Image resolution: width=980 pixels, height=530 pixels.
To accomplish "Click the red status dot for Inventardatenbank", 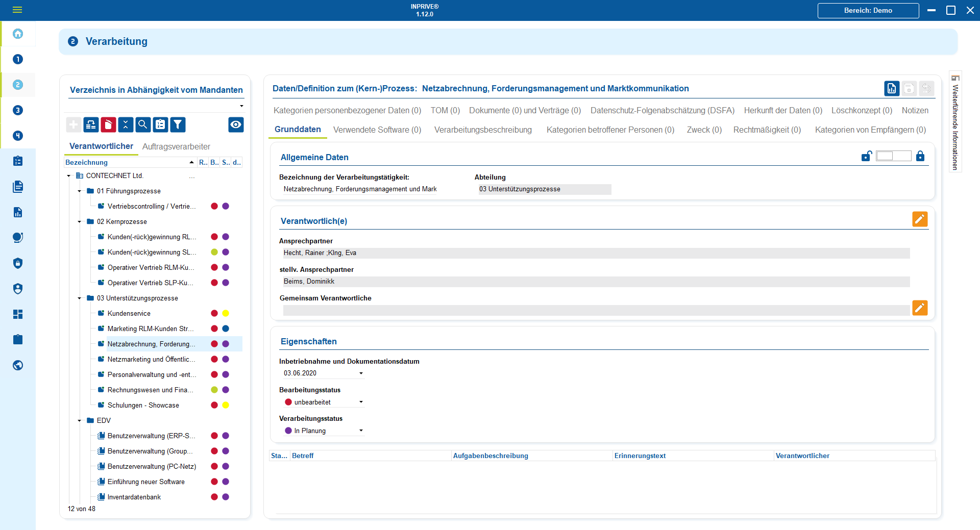I will coord(214,497).
